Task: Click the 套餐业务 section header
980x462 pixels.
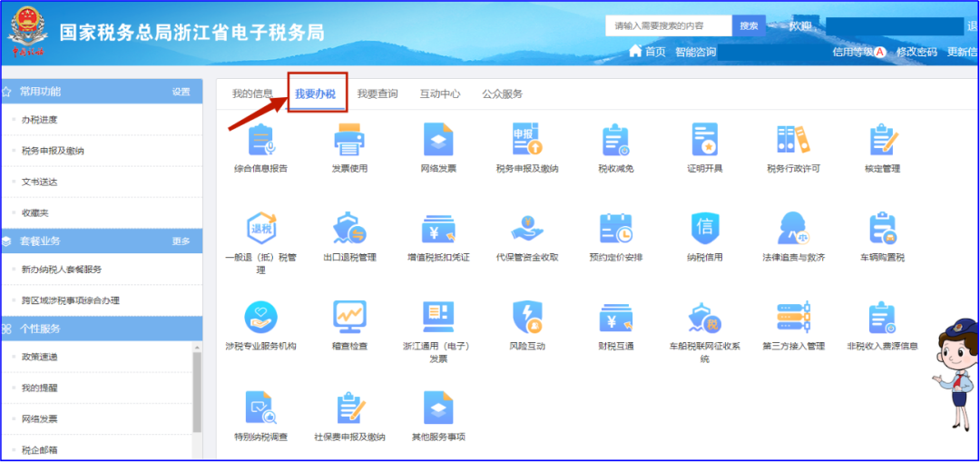Action: 102,241
